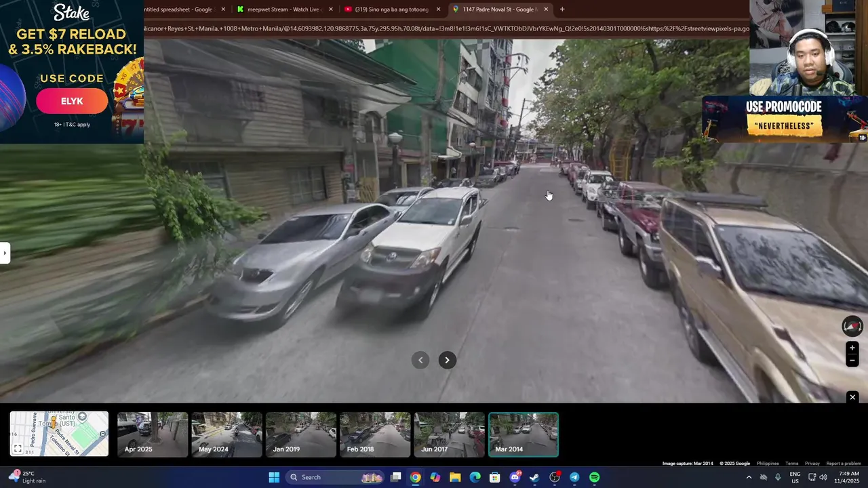This screenshot has width=868, height=488.
Task: Click the minimap of Padre Noval St
Action: [x=59, y=434]
